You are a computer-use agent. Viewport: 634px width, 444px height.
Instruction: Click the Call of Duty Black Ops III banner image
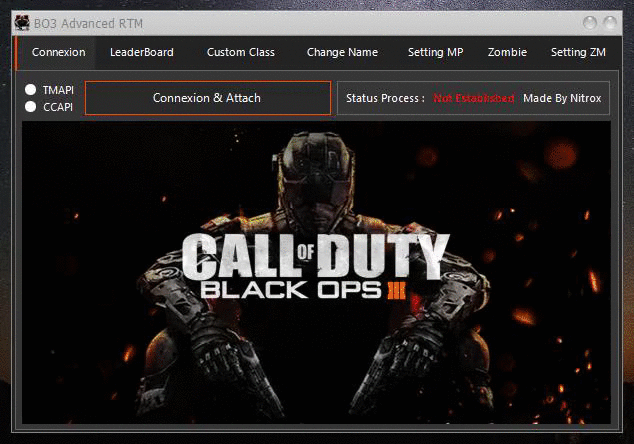316,273
